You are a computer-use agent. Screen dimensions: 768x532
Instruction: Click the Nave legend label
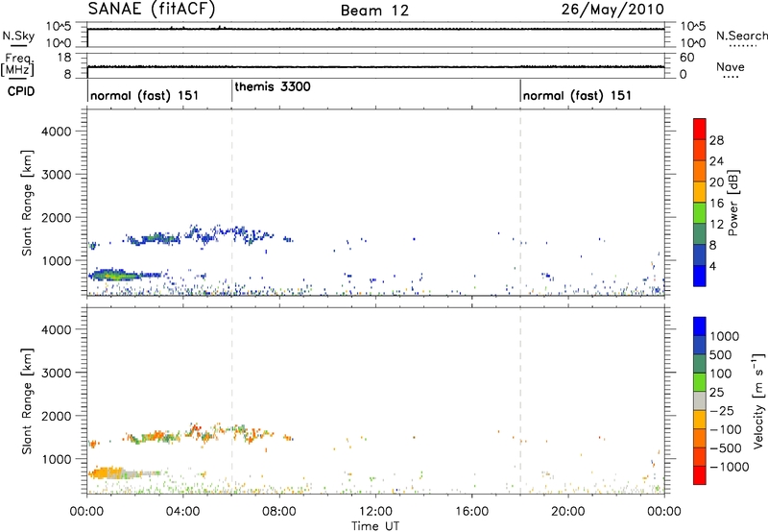(x=731, y=66)
